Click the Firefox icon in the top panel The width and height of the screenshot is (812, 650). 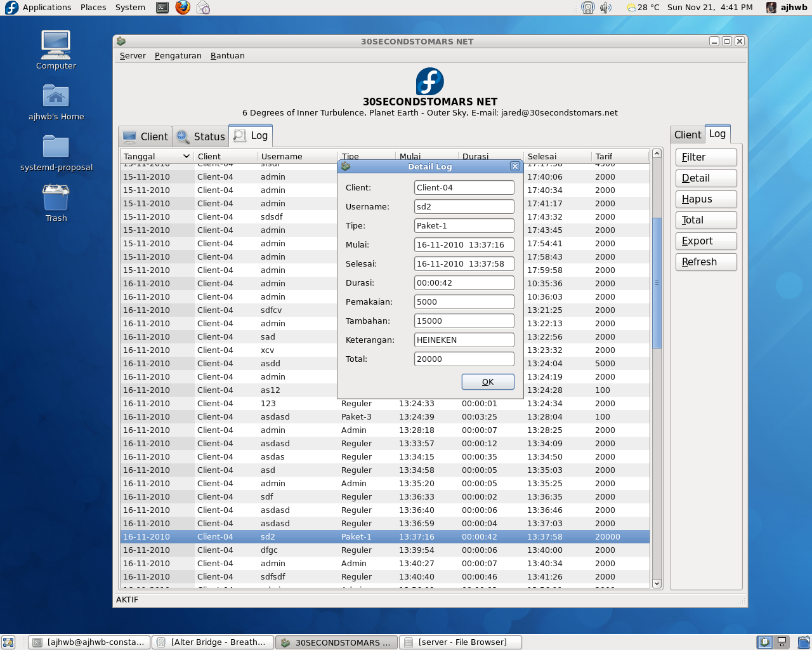[x=183, y=8]
